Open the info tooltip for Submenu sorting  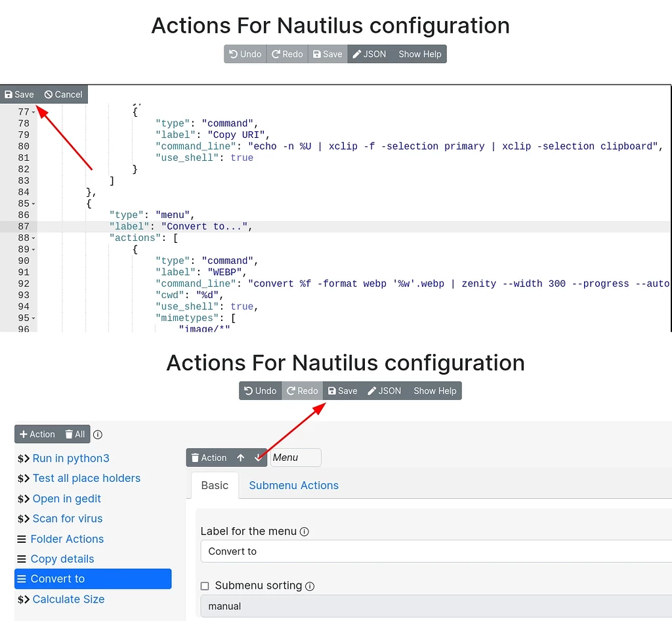pos(309,586)
